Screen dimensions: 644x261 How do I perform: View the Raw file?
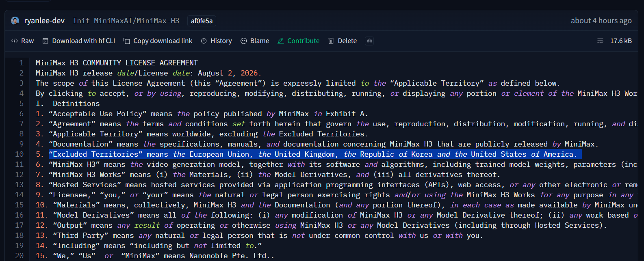23,41
